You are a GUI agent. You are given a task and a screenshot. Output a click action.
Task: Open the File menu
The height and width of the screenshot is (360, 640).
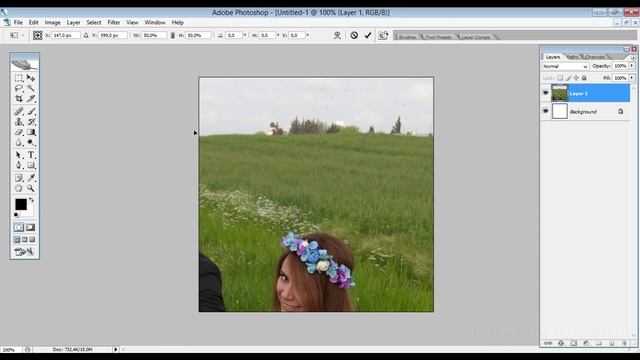click(x=18, y=22)
